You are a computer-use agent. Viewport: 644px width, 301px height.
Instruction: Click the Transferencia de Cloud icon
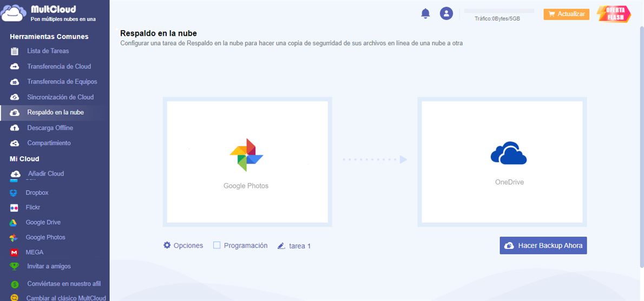pos(15,67)
